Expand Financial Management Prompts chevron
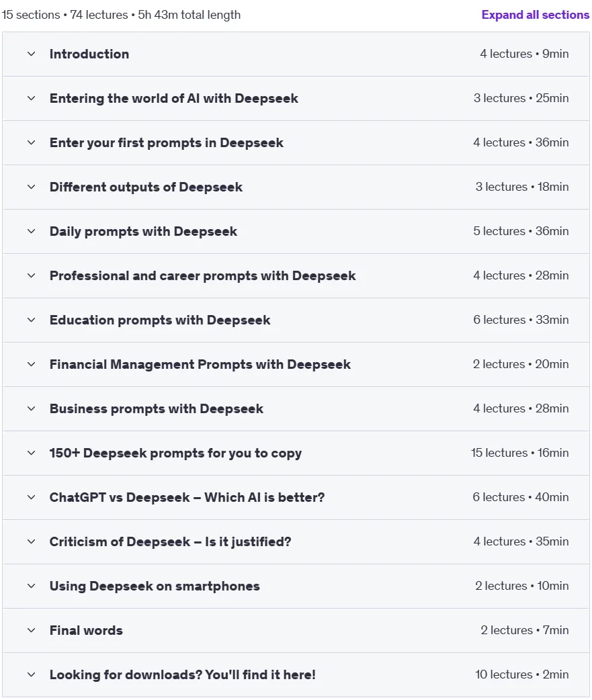Image resolution: width=592 pixels, height=700 pixels. [x=32, y=364]
